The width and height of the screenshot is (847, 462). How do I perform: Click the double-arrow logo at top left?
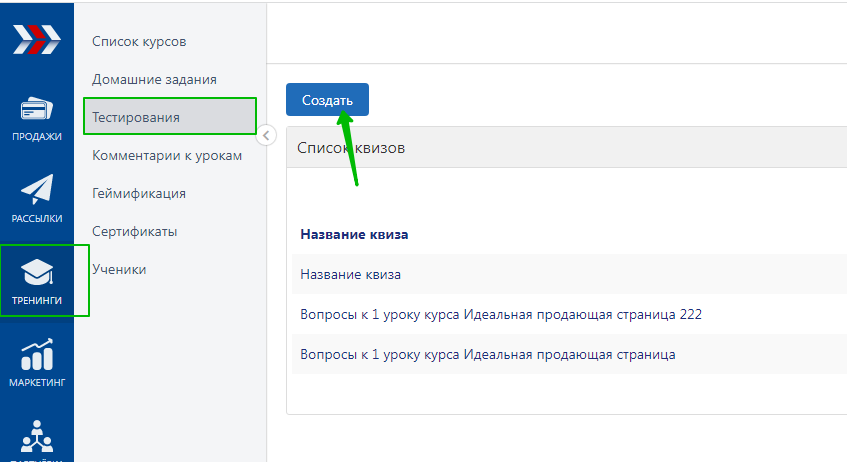click(36, 39)
